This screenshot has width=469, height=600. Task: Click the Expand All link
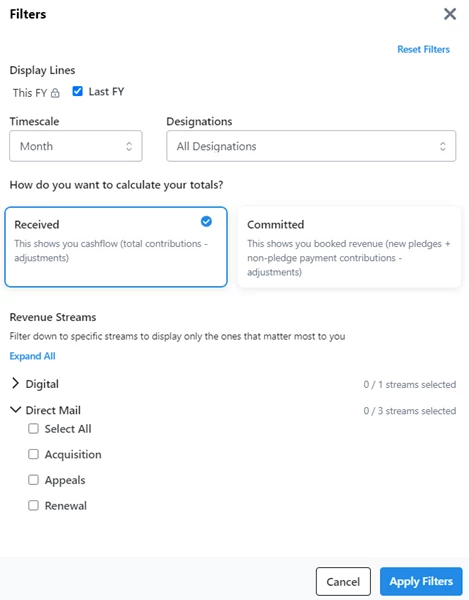(x=33, y=356)
